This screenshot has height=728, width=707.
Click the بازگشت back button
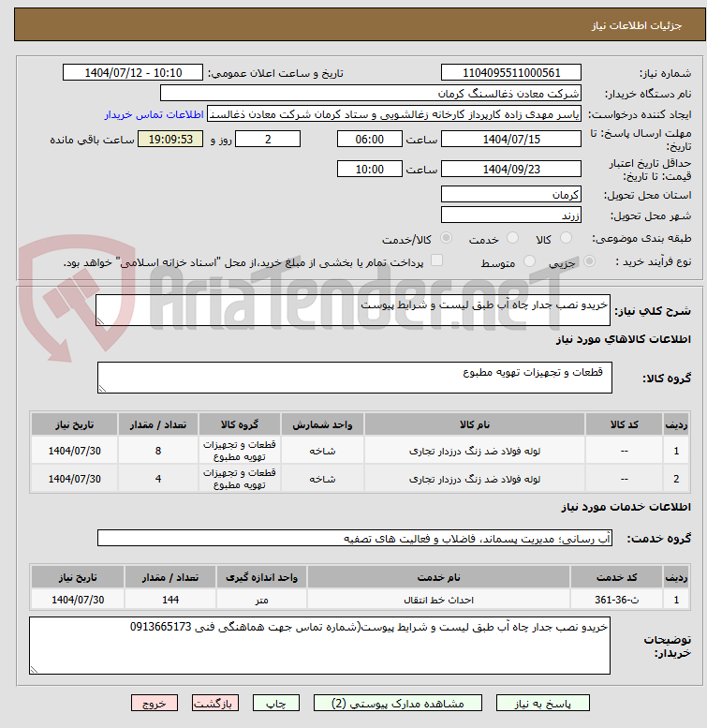coord(215,703)
